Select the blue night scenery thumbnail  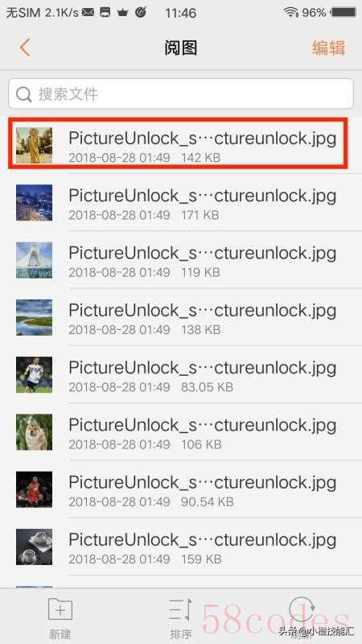[x=34, y=203]
